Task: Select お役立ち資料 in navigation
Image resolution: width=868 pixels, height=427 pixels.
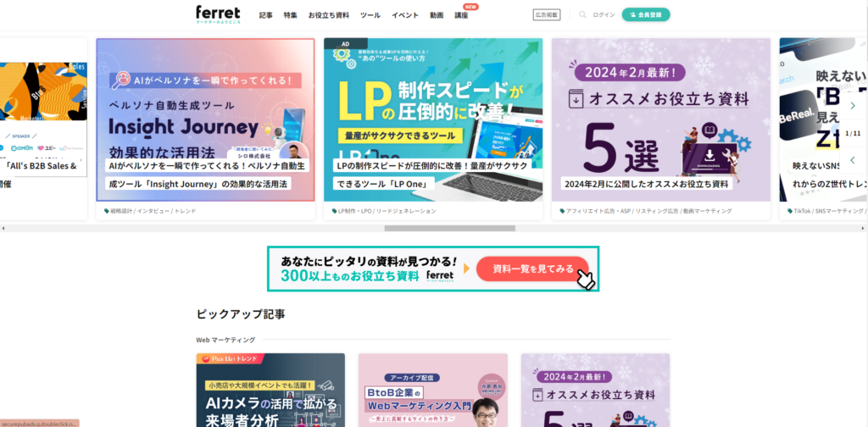Action: coord(329,15)
